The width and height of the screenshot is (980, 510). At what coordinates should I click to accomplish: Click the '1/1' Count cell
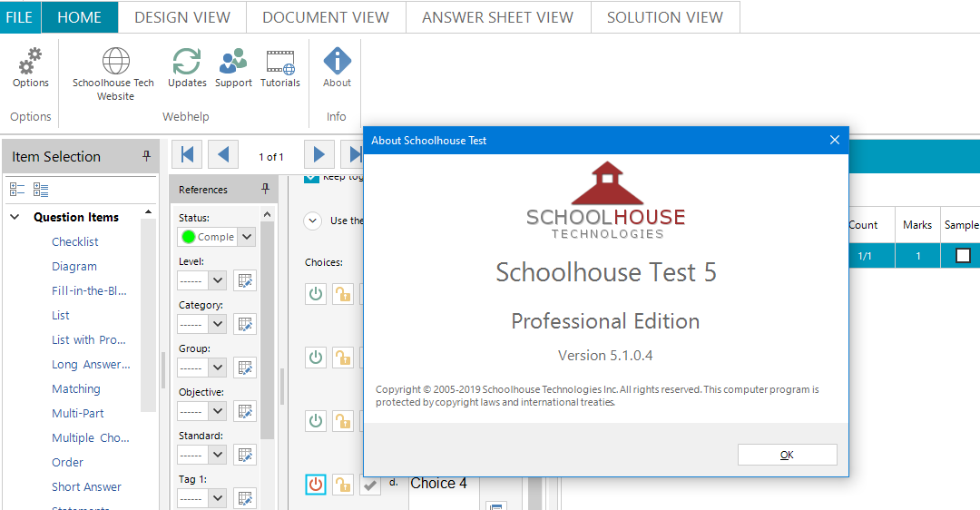click(865, 256)
